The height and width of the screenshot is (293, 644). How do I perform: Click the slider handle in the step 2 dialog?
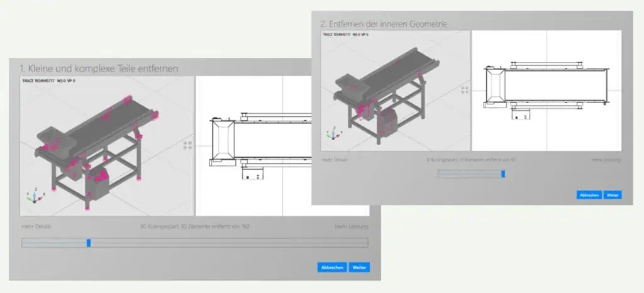point(503,174)
